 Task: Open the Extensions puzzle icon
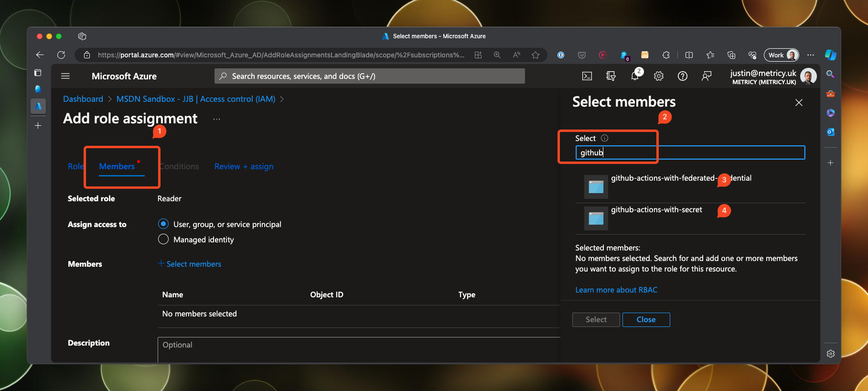[666, 55]
